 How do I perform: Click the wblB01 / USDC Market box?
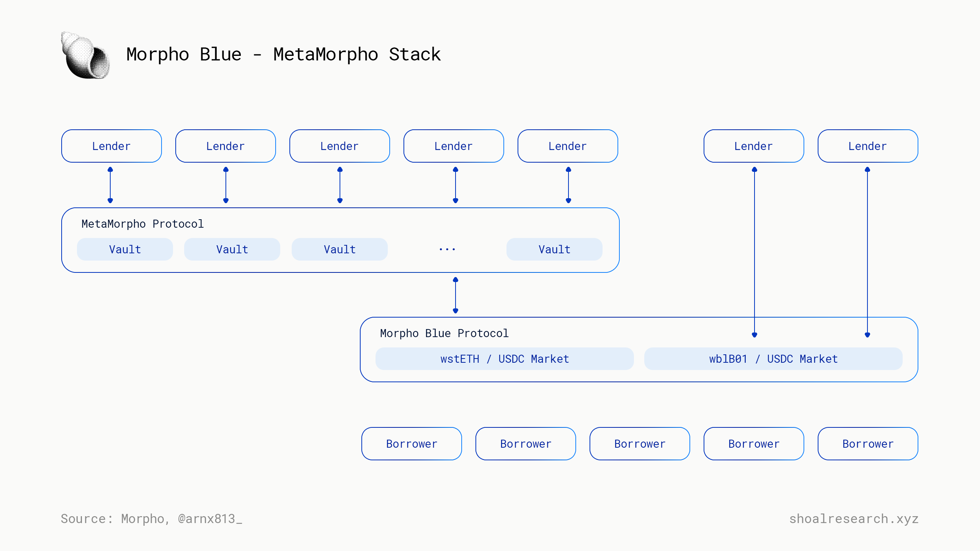click(x=773, y=359)
